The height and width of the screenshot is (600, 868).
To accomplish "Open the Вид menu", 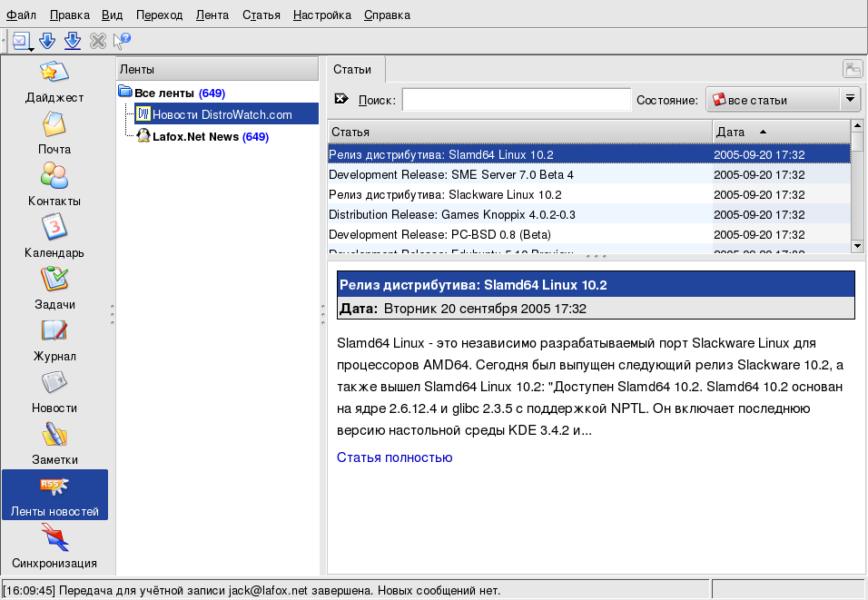I will [112, 15].
